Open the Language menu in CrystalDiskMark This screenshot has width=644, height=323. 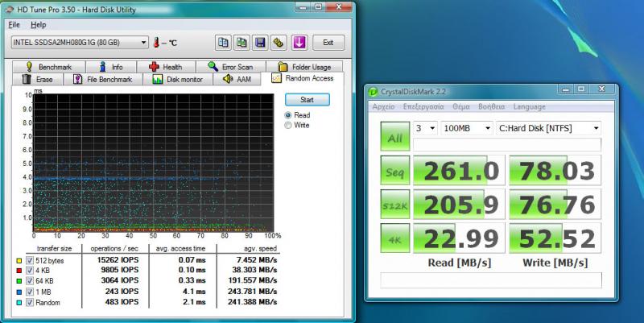pos(529,106)
